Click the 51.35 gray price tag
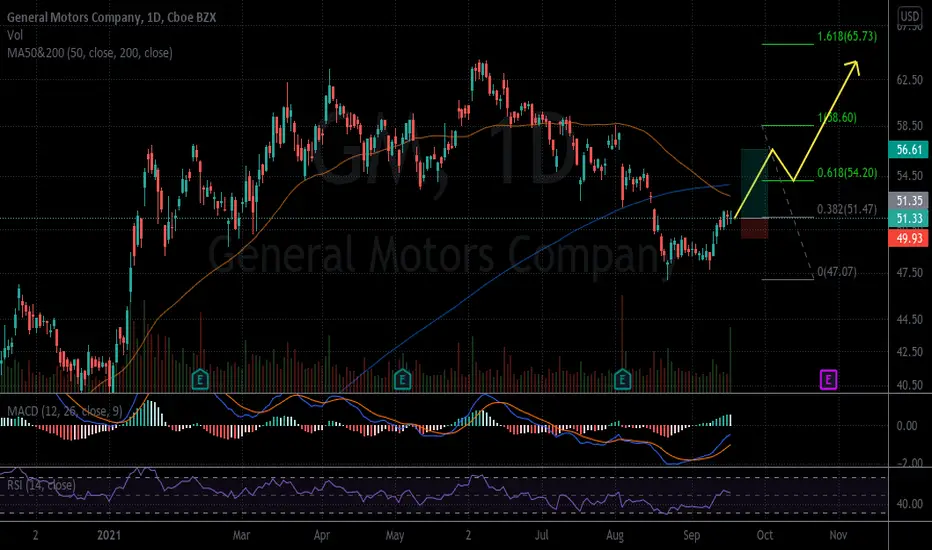The height and width of the screenshot is (550, 932). (x=908, y=200)
